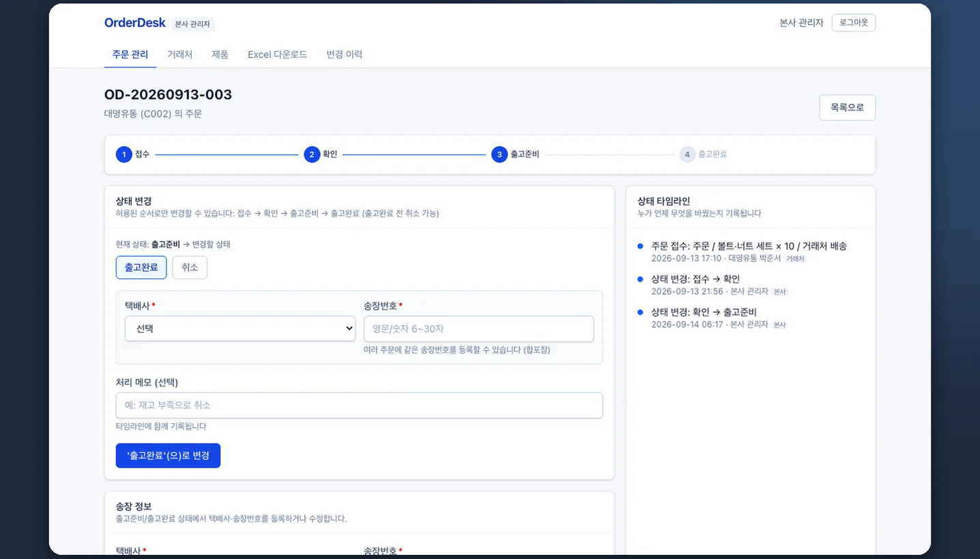Click the 대명유통 (C002) 의 주문 subtitle
The height and width of the screenshot is (559, 980).
click(x=153, y=114)
